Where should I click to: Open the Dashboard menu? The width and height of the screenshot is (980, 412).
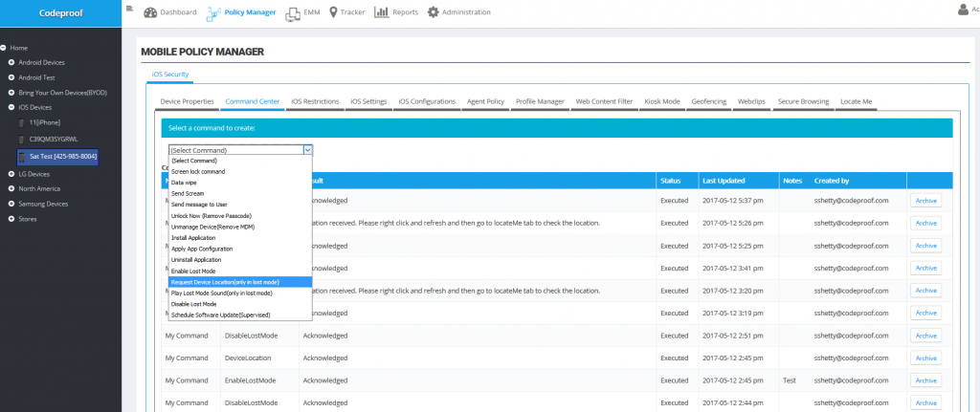(178, 11)
